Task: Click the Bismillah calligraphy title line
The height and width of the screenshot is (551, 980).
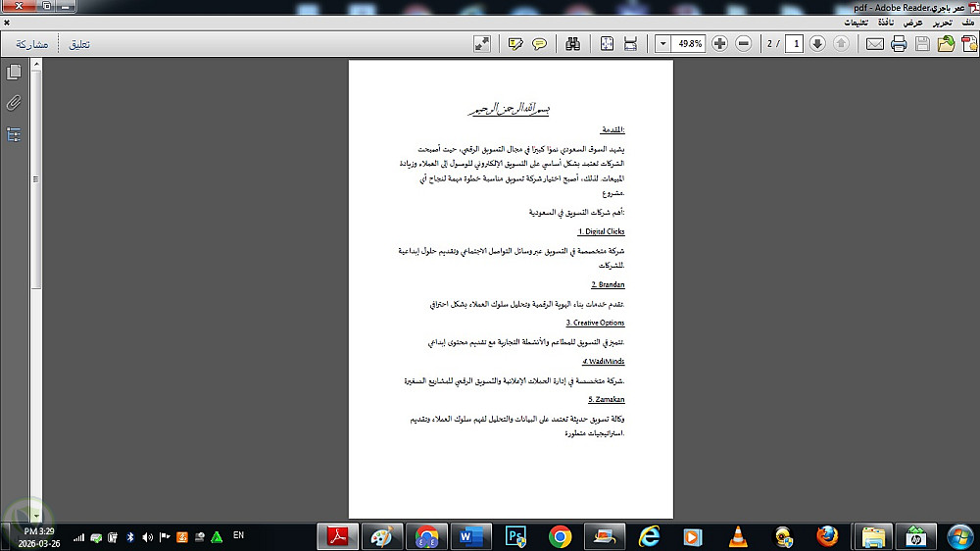Action: click(x=509, y=109)
